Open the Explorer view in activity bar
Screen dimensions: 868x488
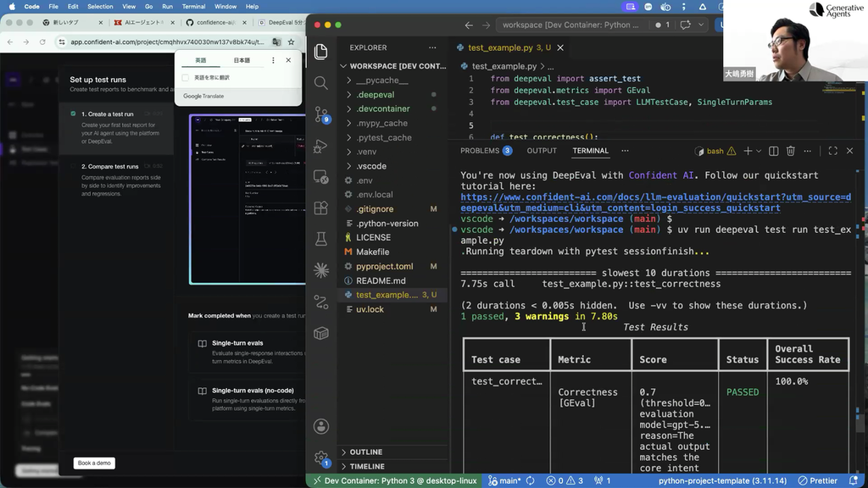point(321,52)
